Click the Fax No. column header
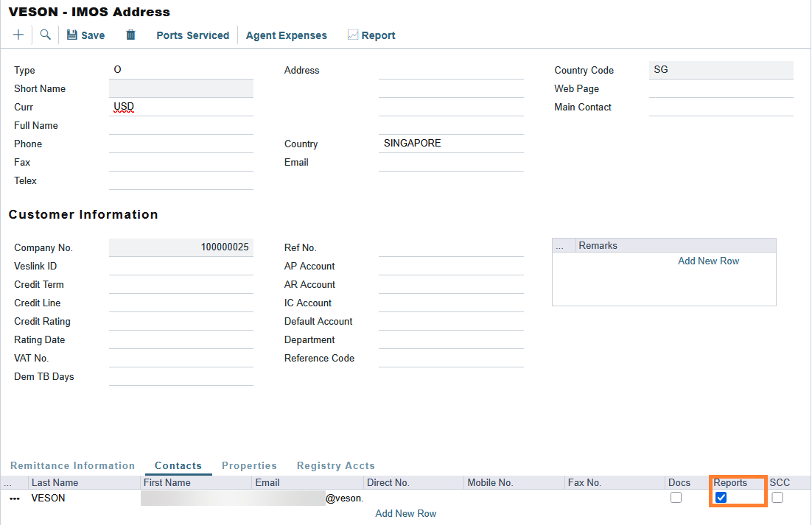812x525 pixels. [615, 482]
